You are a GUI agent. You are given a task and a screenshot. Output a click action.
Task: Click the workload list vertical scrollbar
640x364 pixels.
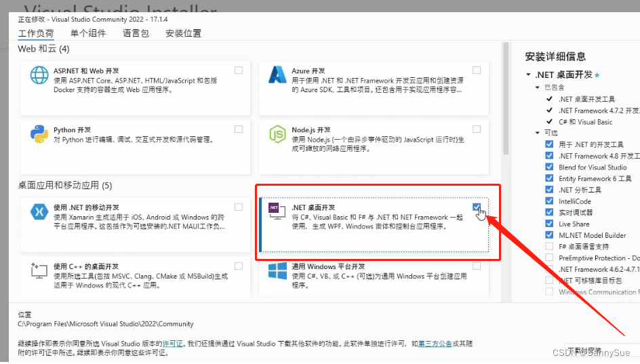pyautogui.click(x=506, y=98)
